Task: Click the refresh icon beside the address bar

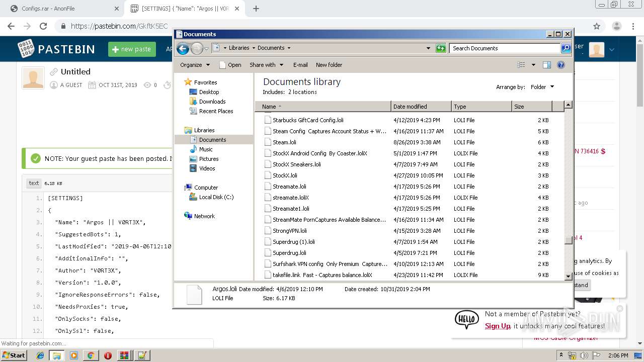Action: [441, 48]
